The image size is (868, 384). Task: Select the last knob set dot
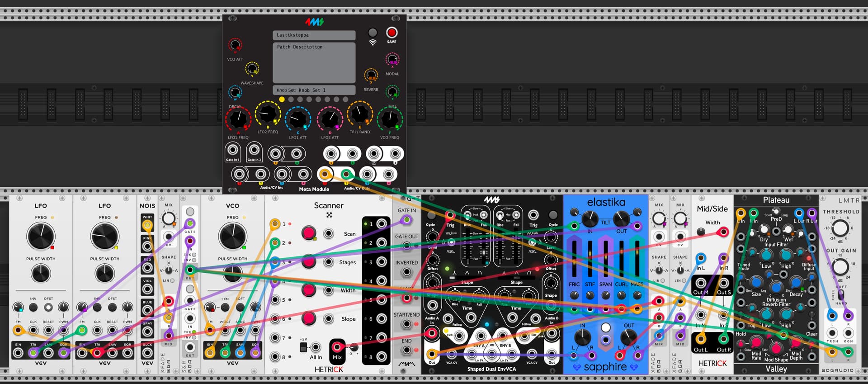345,100
